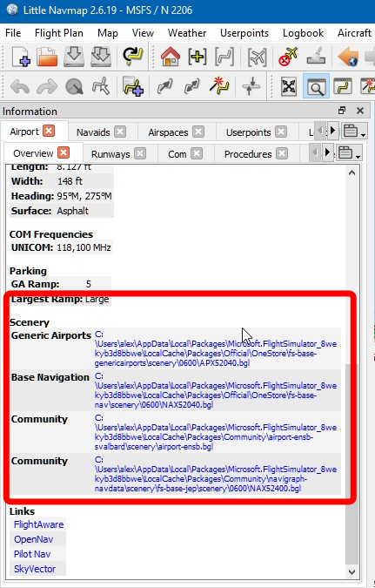The image size is (375, 588).
Task: Close the Userpoints tab
Action: pos(281,132)
